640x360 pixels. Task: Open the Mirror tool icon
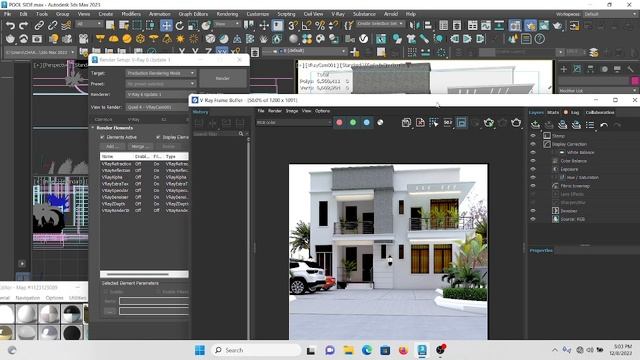pyautogui.click(x=414, y=26)
